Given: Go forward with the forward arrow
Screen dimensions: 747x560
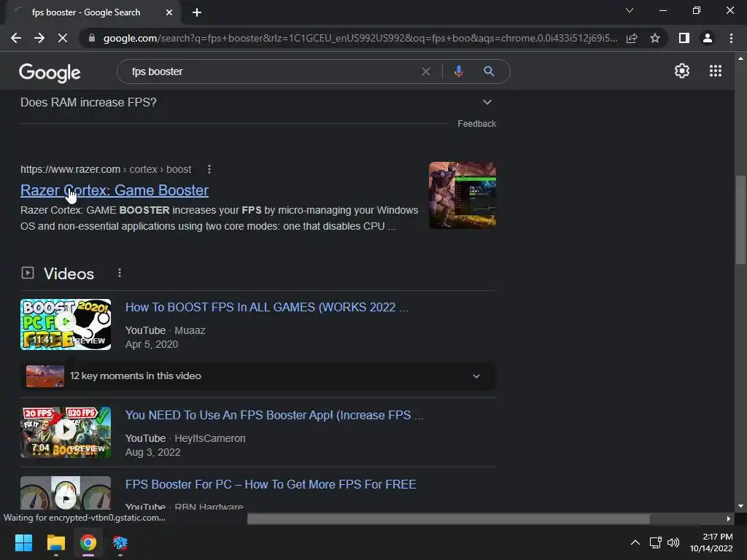Looking at the screenshot, I should 39,38.
